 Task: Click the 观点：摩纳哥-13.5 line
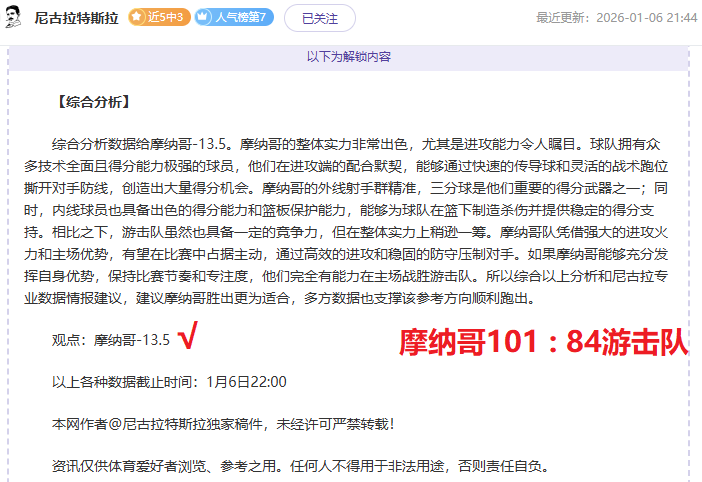tap(111, 340)
